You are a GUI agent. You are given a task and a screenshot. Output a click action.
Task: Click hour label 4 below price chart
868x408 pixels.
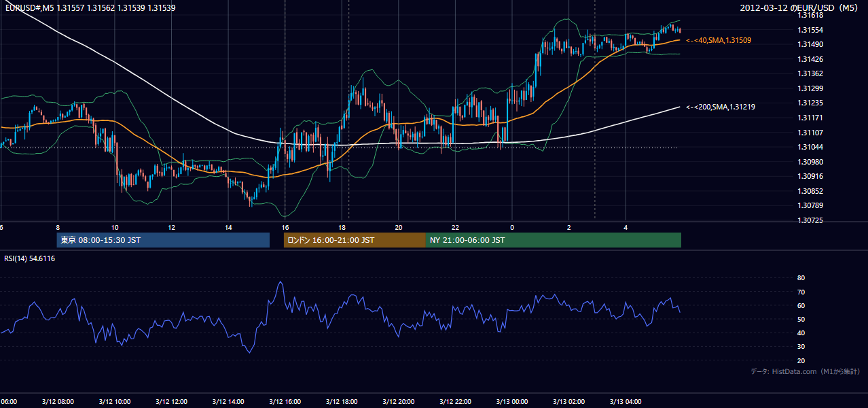click(626, 227)
